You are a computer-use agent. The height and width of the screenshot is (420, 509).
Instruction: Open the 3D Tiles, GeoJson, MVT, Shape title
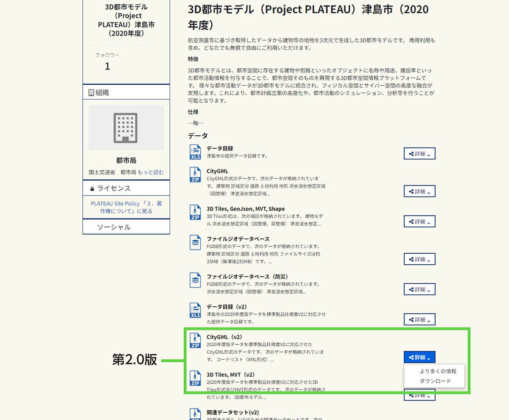point(246,209)
